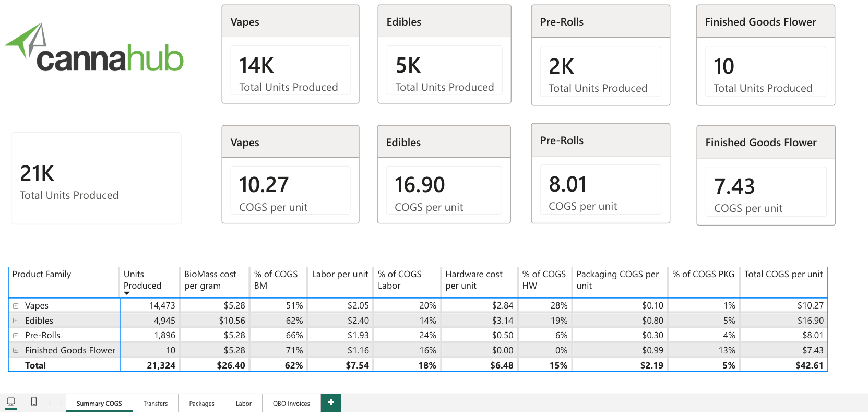Add a new page with plus icon
Screen dimensions: 868x415
tap(331, 402)
